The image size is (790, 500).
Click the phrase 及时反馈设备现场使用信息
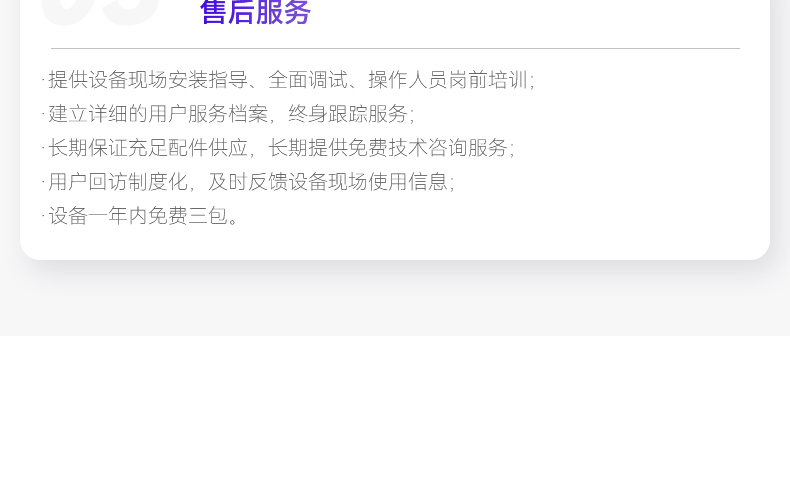pyautogui.click(x=328, y=181)
